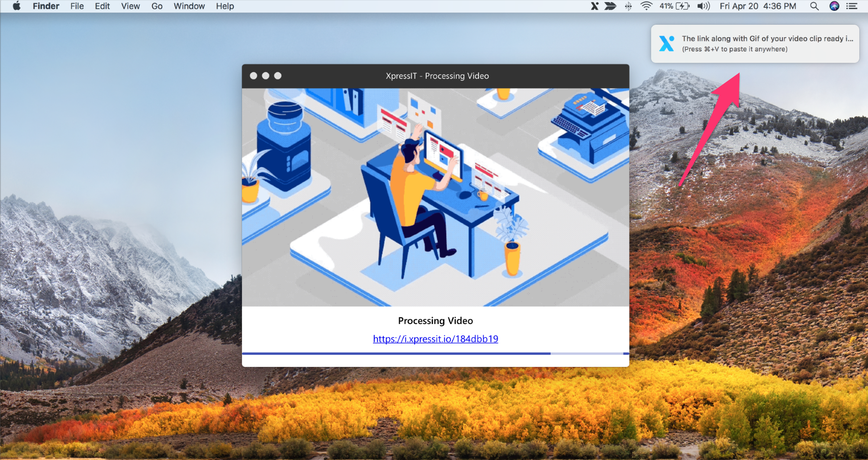Viewport: 868px width, 460px height.
Task: Click the arrow-shaped menu bar icon
Action: click(611, 6)
